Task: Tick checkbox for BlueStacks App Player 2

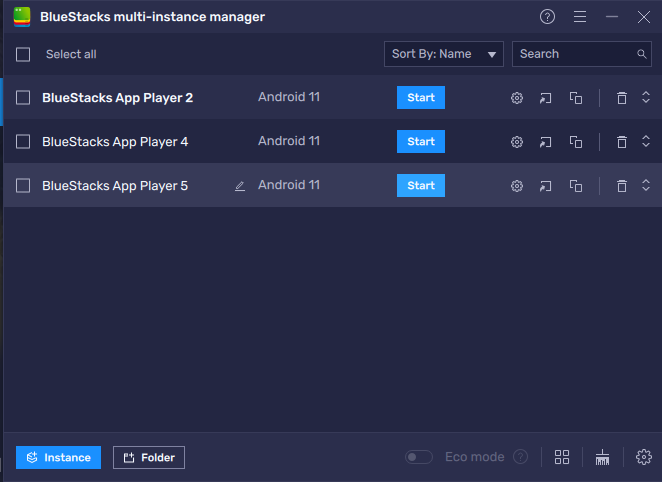Action: click(23, 98)
